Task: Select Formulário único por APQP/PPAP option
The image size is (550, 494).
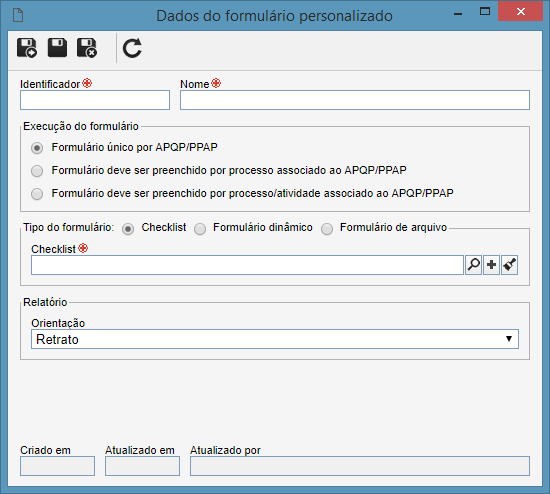Action: pos(37,148)
